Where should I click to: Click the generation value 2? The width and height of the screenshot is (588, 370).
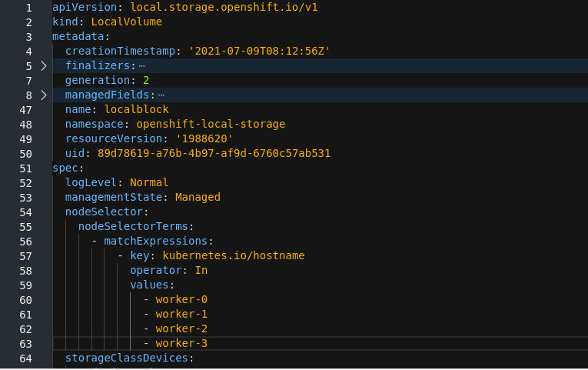pyautogui.click(x=146, y=81)
